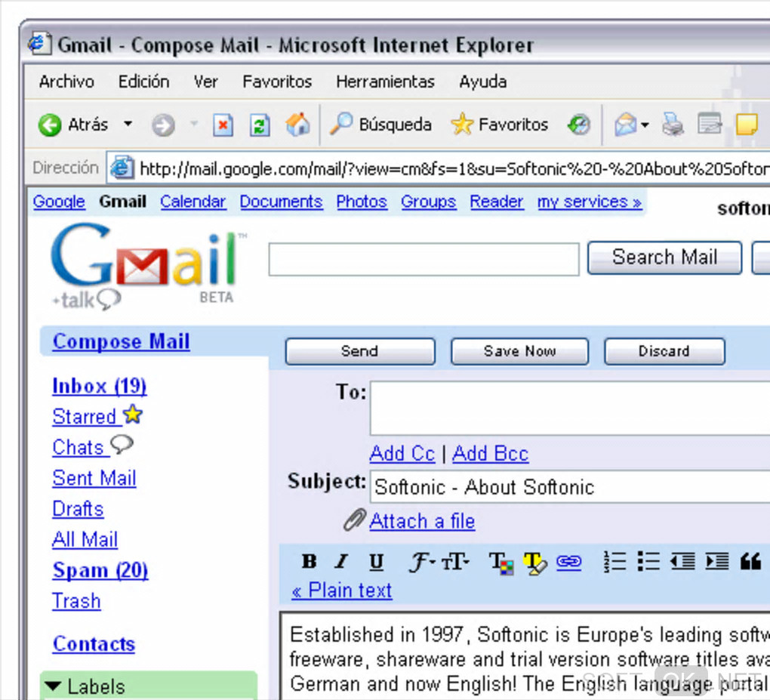Click the Atrás back arrow icon

click(50, 125)
